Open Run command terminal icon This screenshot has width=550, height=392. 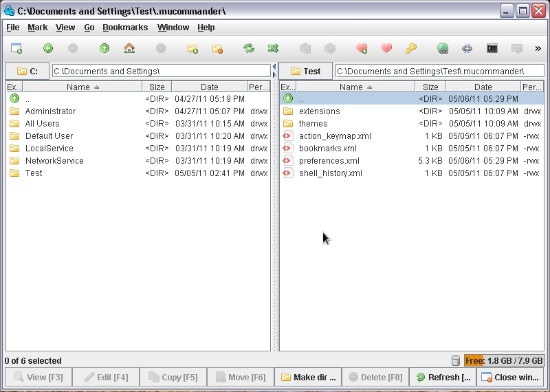(492, 48)
